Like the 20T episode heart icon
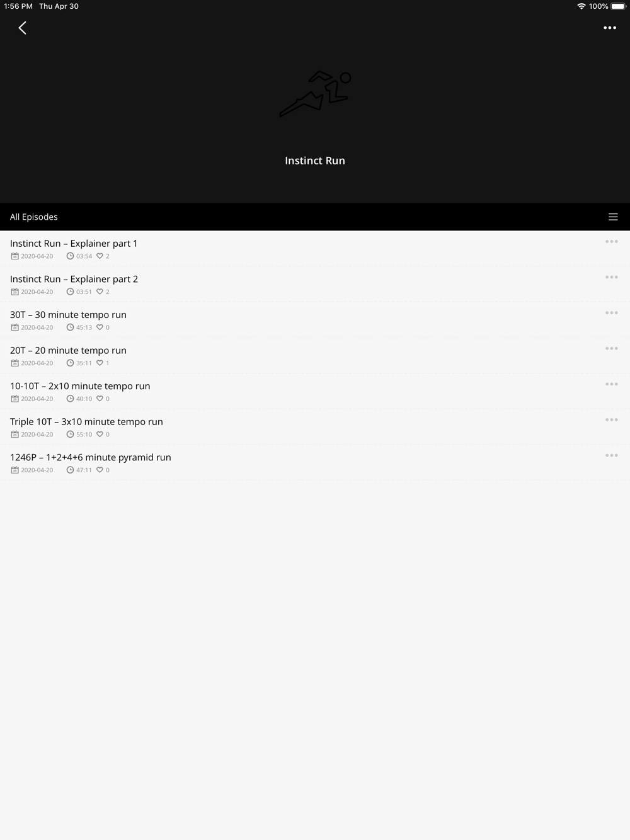This screenshot has width=630, height=840. [x=100, y=363]
